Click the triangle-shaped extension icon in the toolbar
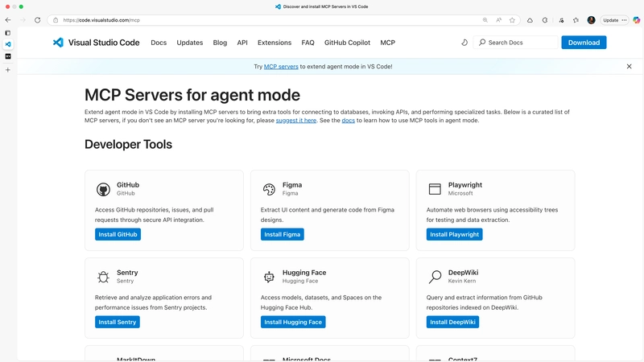644x362 pixels. (530, 20)
